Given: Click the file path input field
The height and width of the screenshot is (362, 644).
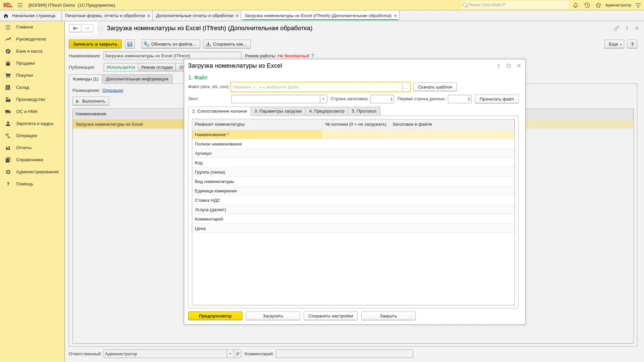Looking at the screenshot, I should tap(316, 87).
